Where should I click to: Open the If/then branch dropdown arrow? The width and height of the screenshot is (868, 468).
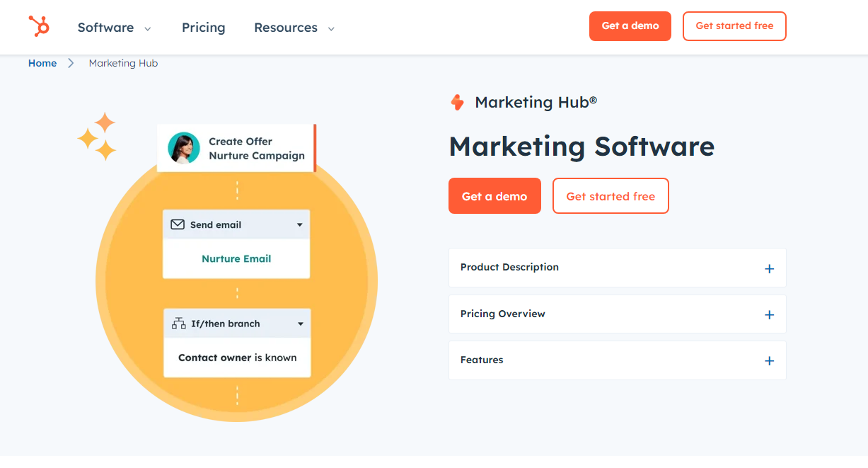point(301,324)
